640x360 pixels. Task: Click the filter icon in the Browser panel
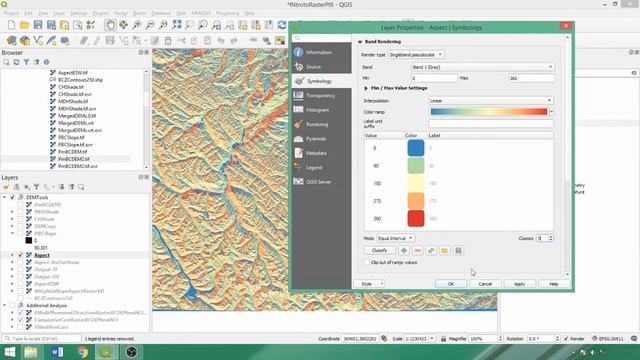pos(27,62)
